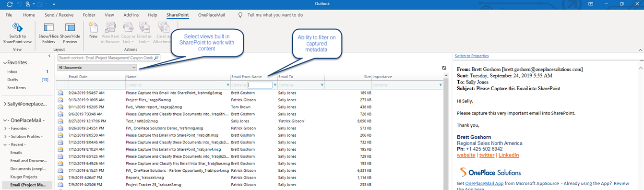Toggle Show/Hide Preview pane
Image resolution: width=644 pixels, height=190 pixels.
tap(70, 33)
